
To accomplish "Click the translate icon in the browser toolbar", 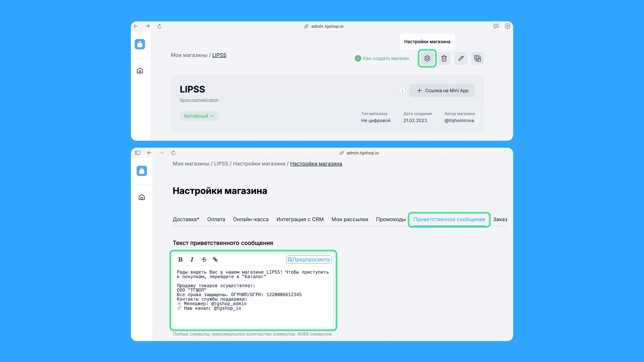I will (x=496, y=26).
